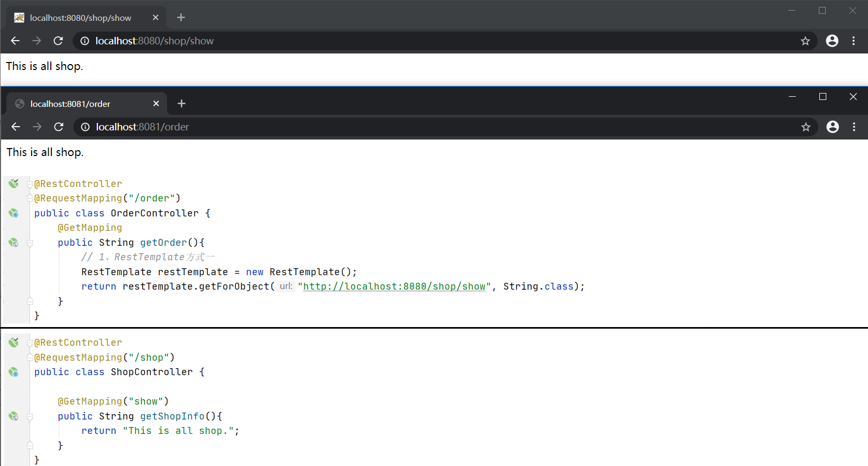Close the localhost:8081/order tab
Image resolution: width=868 pixels, height=466 pixels.
pos(156,104)
